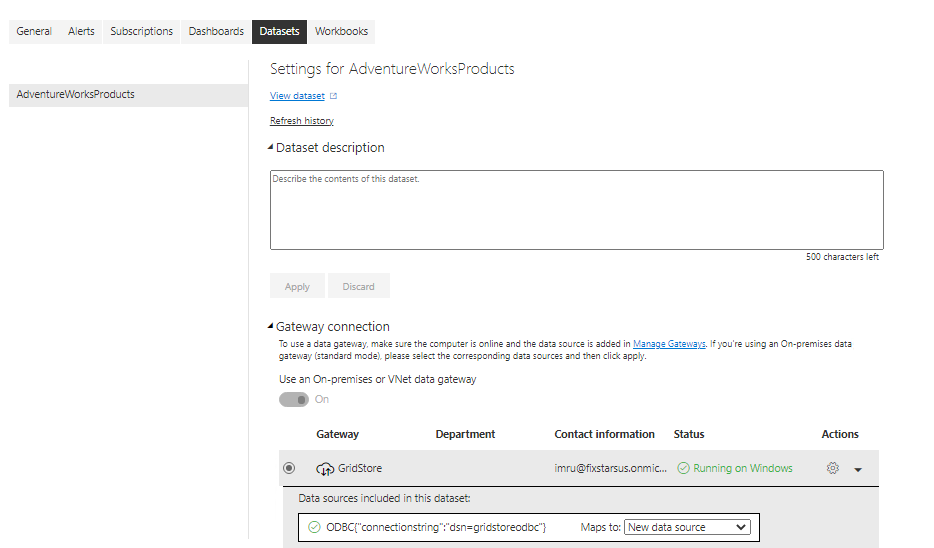Open the Alerts tab

tap(81, 31)
